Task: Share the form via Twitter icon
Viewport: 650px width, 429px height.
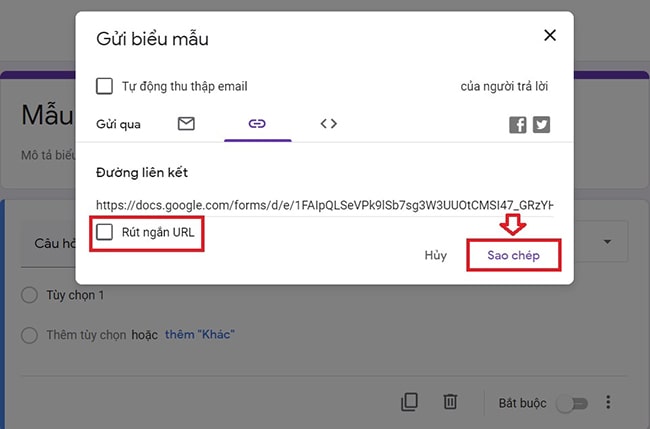Action: pos(541,125)
